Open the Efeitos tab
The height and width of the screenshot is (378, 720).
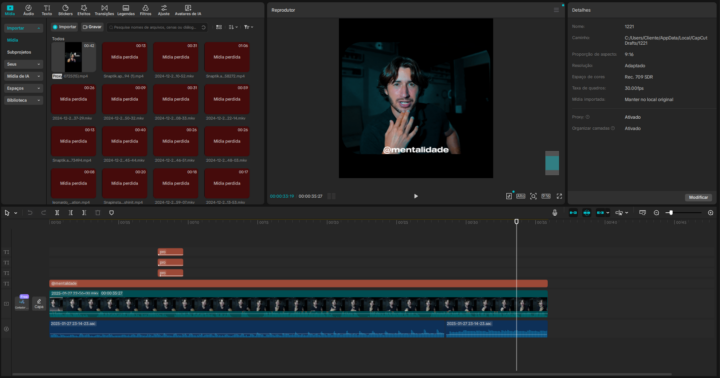[x=84, y=10]
